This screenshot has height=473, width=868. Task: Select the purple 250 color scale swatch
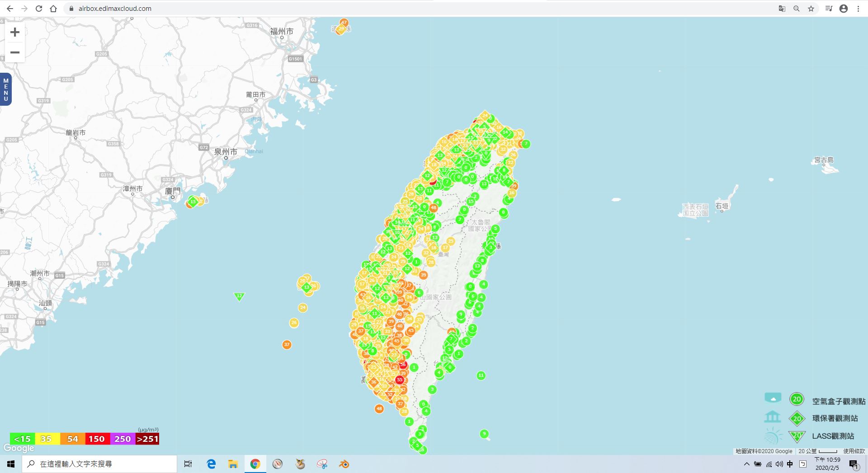[123, 439]
